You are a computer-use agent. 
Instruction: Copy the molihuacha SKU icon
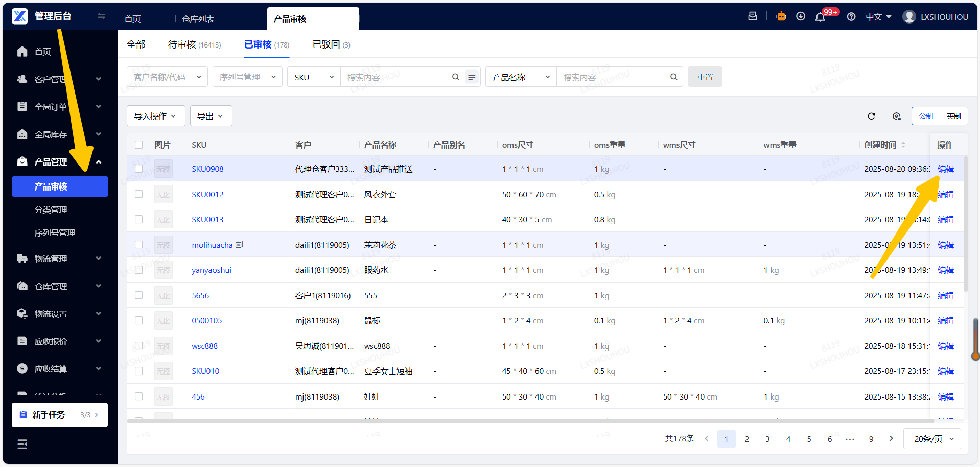point(239,245)
